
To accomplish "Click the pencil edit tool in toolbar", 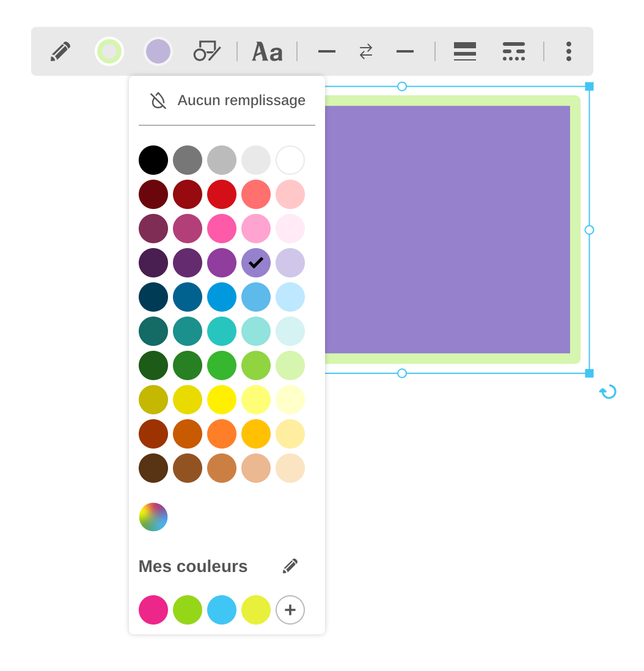I will coord(60,51).
